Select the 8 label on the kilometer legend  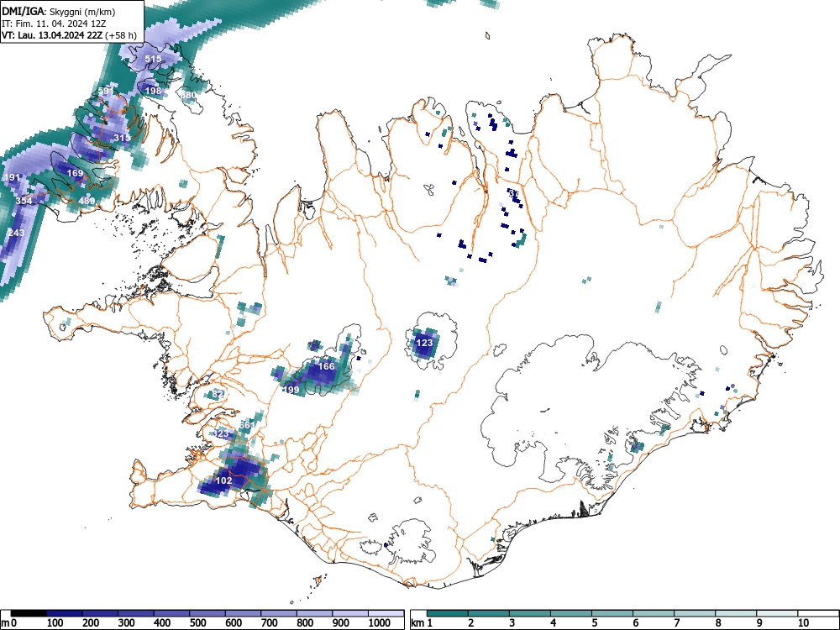pos(718,622)
